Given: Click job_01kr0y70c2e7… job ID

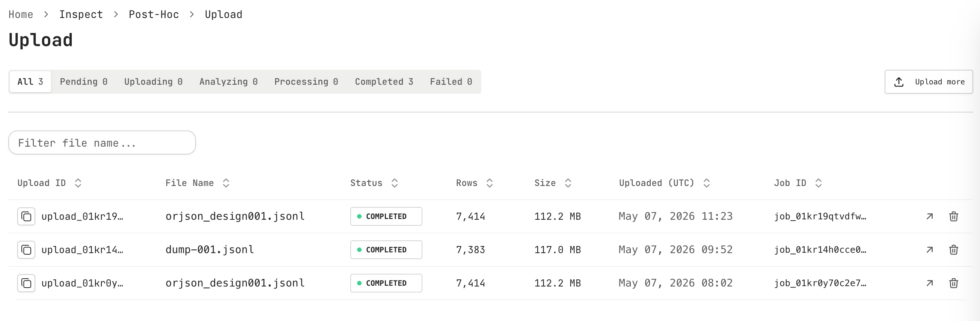Looking at the screenshot, I should [x=820, y=283].
